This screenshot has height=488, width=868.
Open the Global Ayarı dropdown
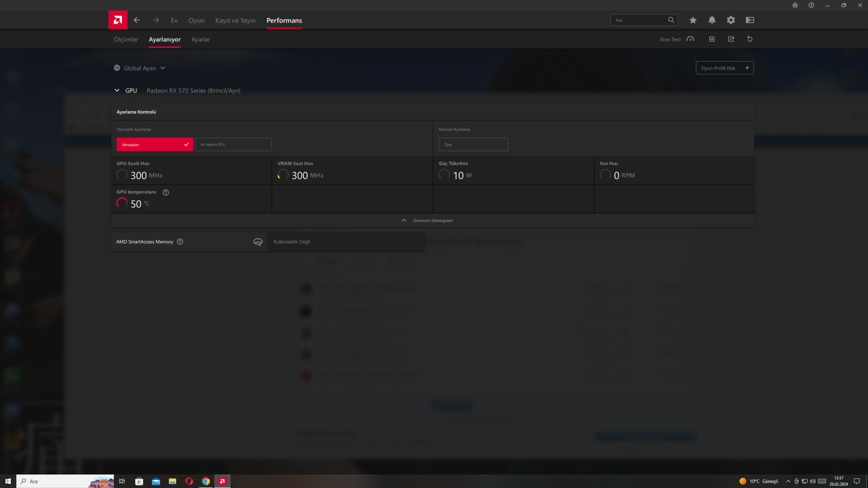pyautogui.click(x=140, y=68)
